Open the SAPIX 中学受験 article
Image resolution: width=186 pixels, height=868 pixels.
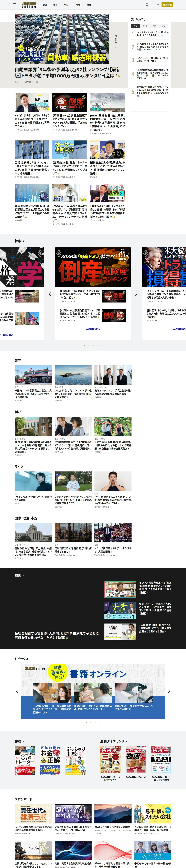click(x=73, y=445)
